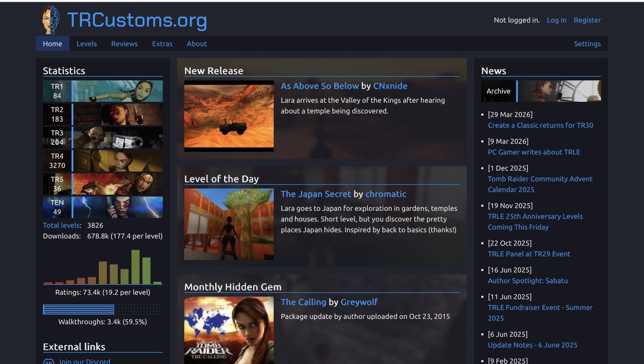The width and height of the screenshot is (644, 364).
Task: Open the Home navigation tab
Action: [x=53, y=44]
